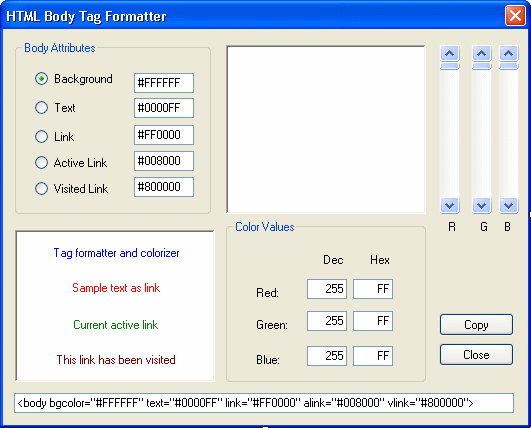Select the Active Link radio button
The image size is (531, 428).
pyautogui.click(x=41, y=163)
